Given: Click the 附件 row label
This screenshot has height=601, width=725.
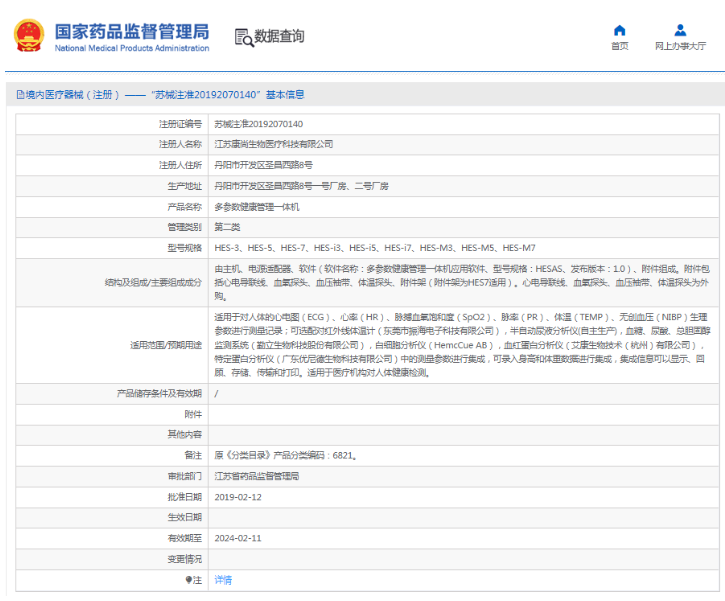Looking at the screenshot, I should [x=193, y=414].
